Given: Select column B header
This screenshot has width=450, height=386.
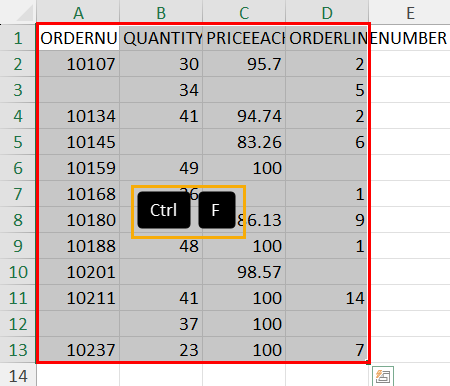Looking at the screenshot, I should tap(161, 13).
